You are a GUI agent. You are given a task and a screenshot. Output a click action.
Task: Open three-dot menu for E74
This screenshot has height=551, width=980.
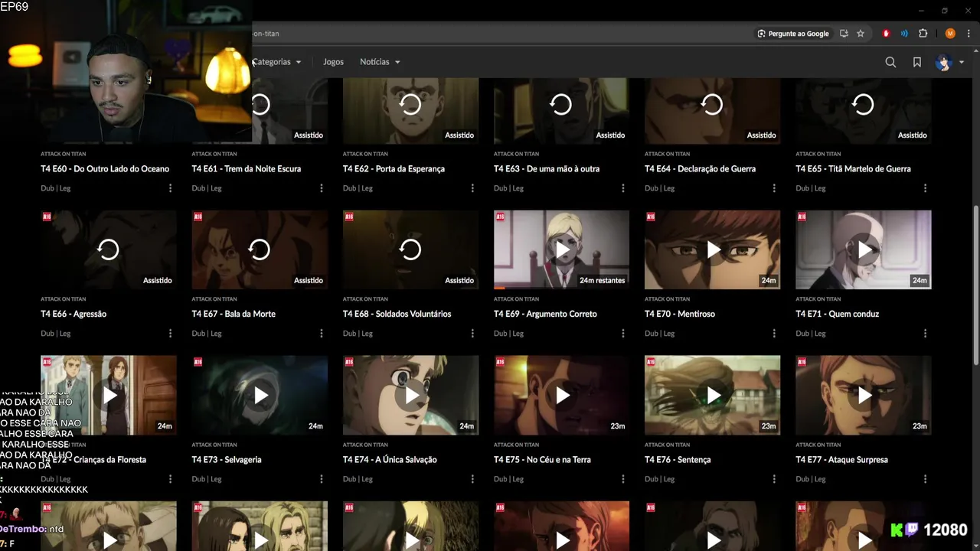(x=472, y=479)
